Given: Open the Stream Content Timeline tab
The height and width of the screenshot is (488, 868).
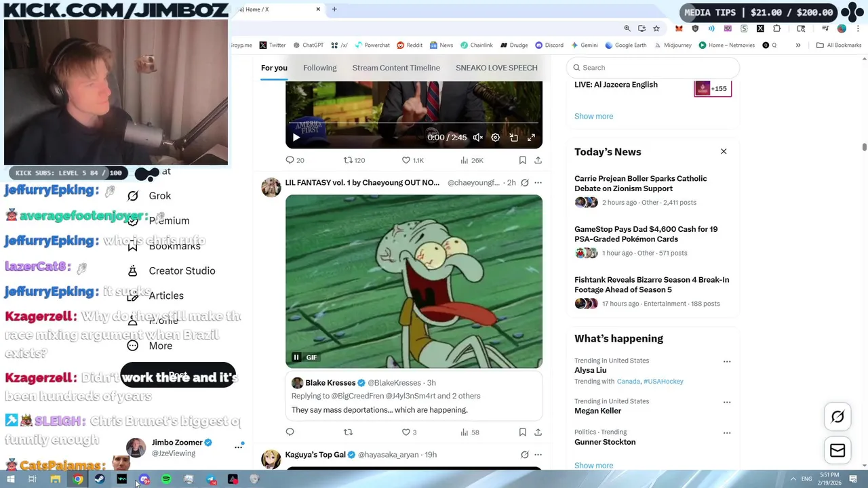Looking at the screenshot, I should pyautogui.click(x=396, y=68).
